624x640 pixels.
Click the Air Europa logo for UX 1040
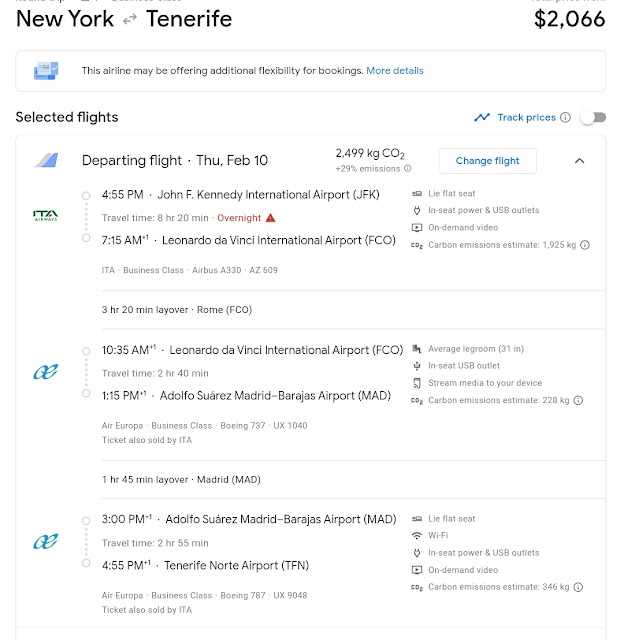coord(46,372)
